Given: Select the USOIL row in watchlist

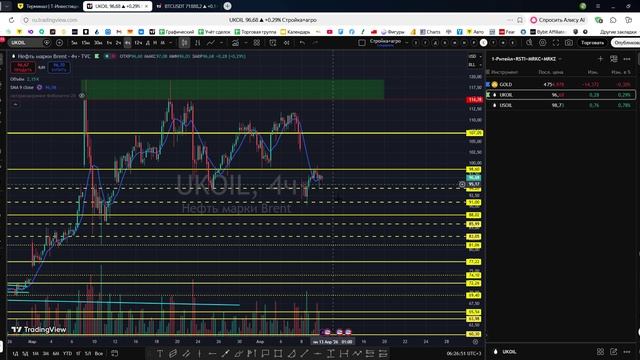Looking at the screenshot, I should click(x=561, y=105).
